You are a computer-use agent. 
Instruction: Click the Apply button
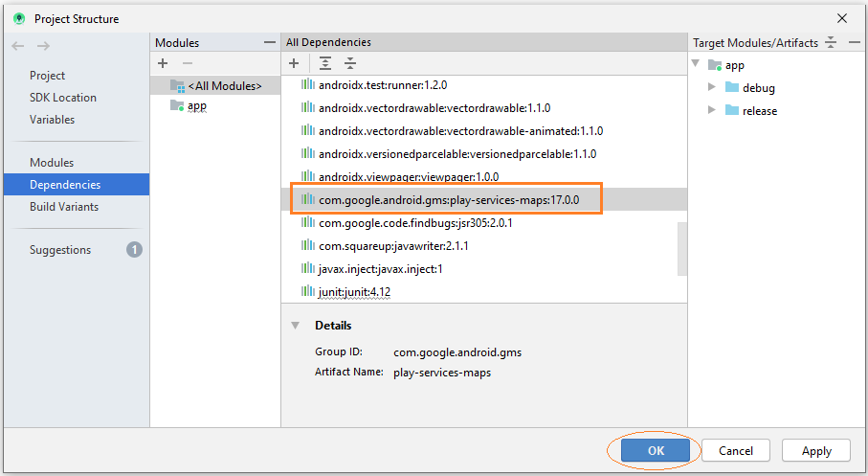(816, 450)
